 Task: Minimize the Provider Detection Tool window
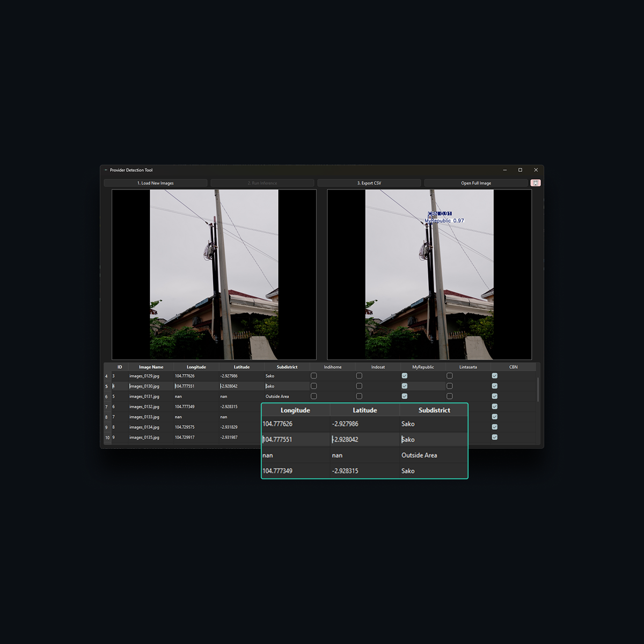coord(505,170)
